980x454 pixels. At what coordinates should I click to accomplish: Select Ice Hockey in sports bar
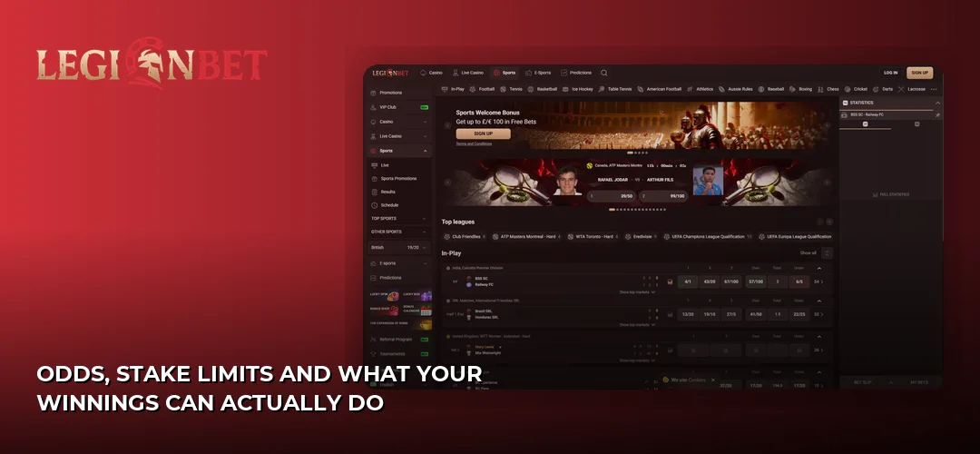(565, 89)
